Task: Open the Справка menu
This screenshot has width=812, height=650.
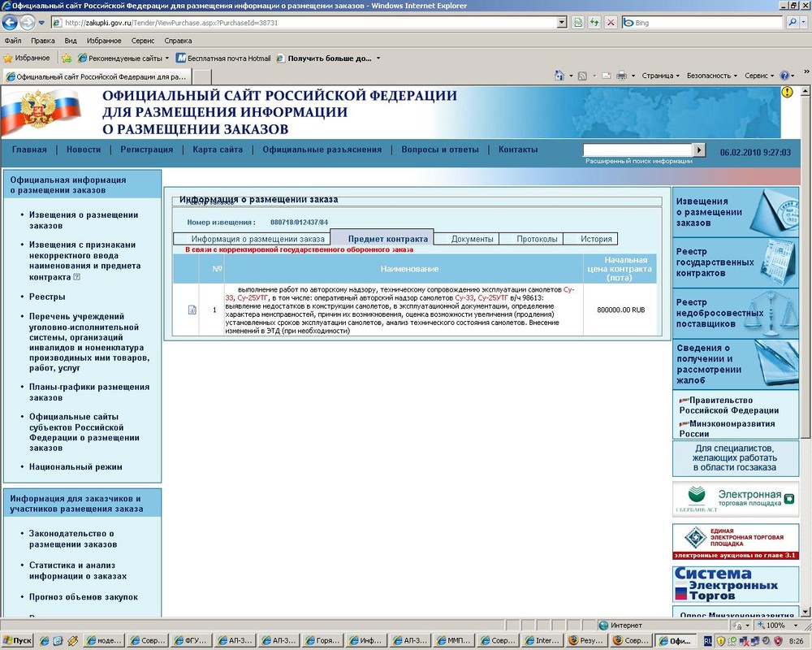Action: tap(178, 41)
